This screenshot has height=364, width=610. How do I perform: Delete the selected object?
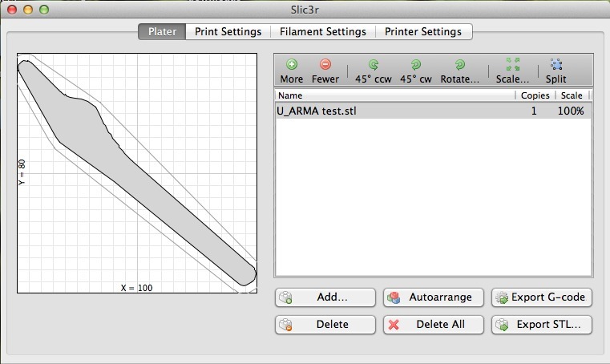(325, 325)
